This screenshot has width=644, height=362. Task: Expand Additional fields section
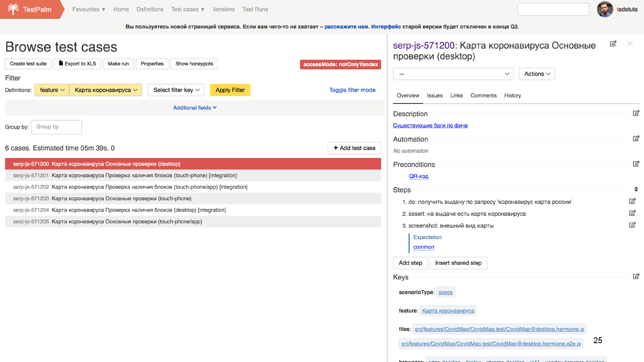coord(195,108)
